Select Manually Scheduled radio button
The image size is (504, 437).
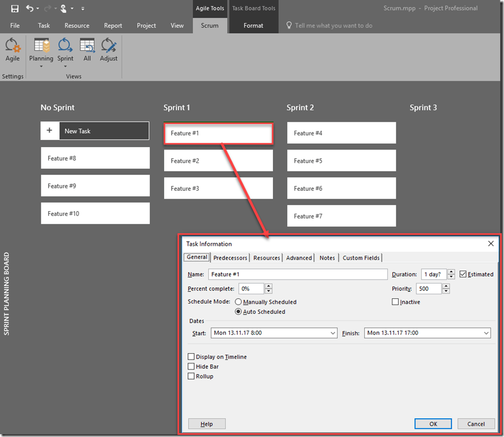tap(238, 302)
